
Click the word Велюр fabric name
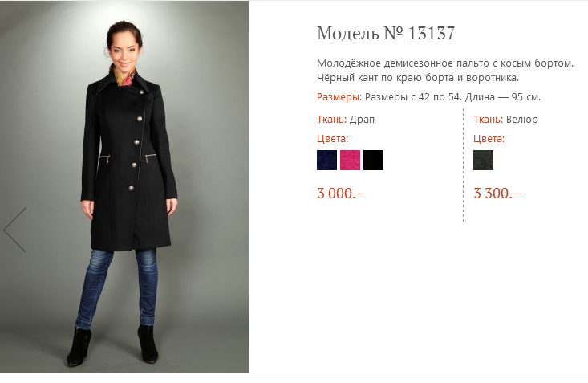pos(522,120)
